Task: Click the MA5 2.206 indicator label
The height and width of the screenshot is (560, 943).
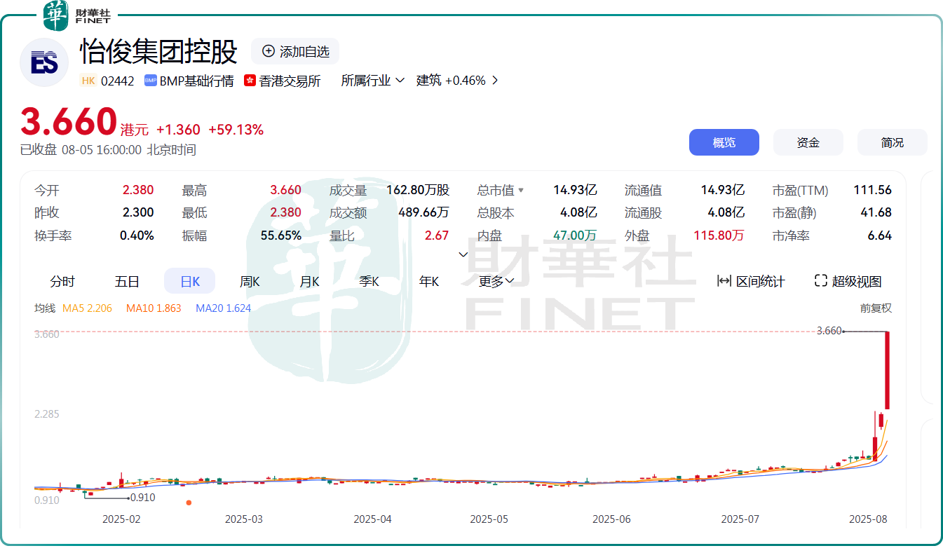Action: point(87,308)
